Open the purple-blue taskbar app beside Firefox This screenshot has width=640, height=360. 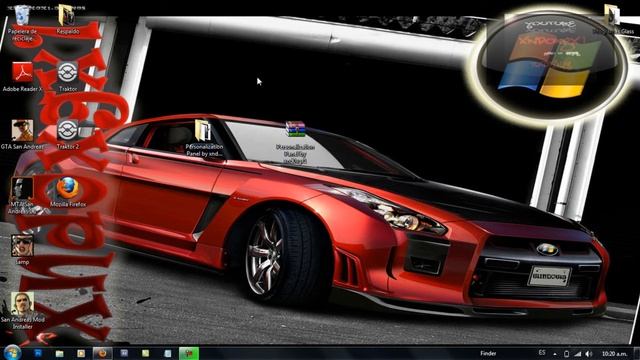(124, 353)
